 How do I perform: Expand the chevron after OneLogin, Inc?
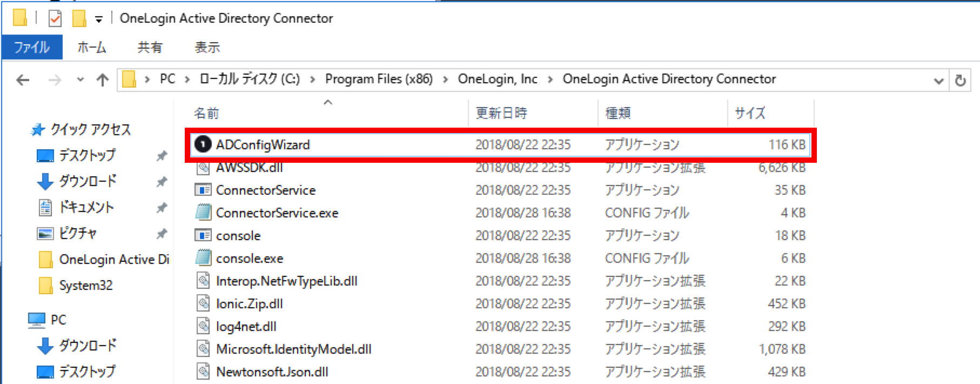coord(551,80)
